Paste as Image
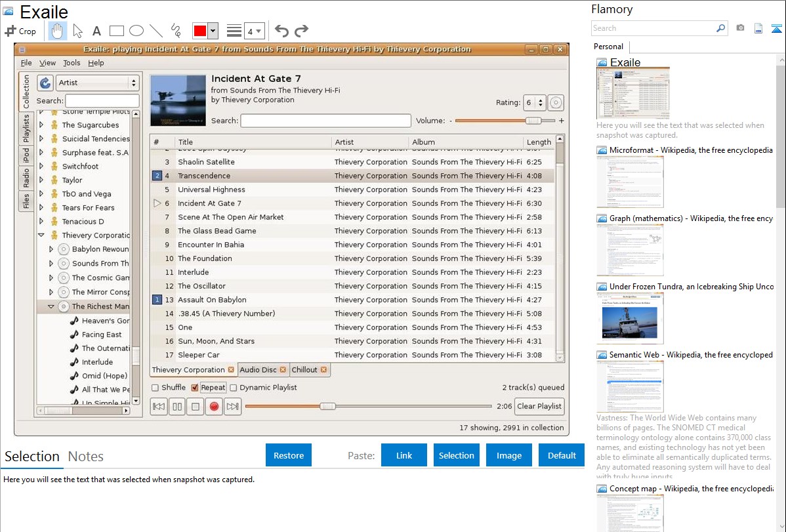Screen dimensions: 786x532 click(509, 455)
